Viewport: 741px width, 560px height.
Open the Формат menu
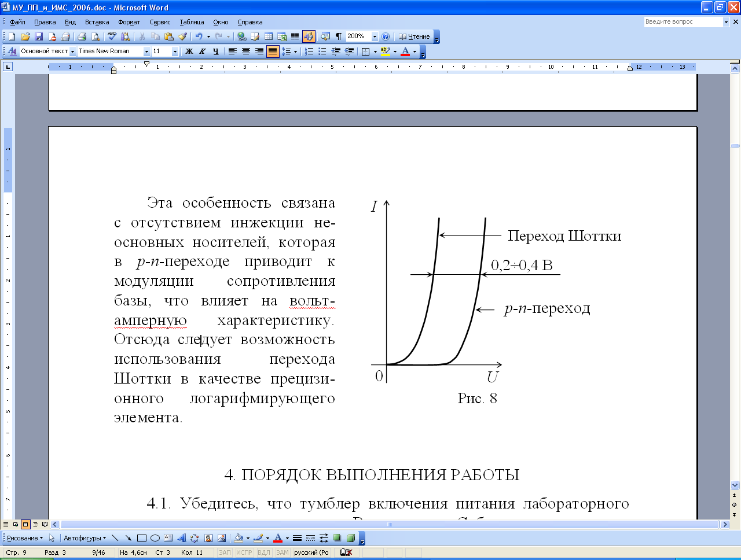click(x=129, y=22)
